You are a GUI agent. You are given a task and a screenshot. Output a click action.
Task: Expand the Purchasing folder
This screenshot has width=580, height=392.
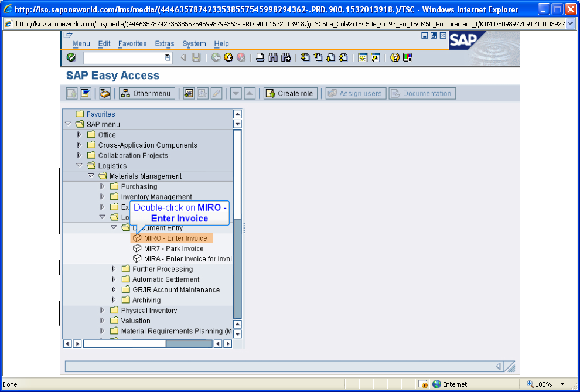102,186
